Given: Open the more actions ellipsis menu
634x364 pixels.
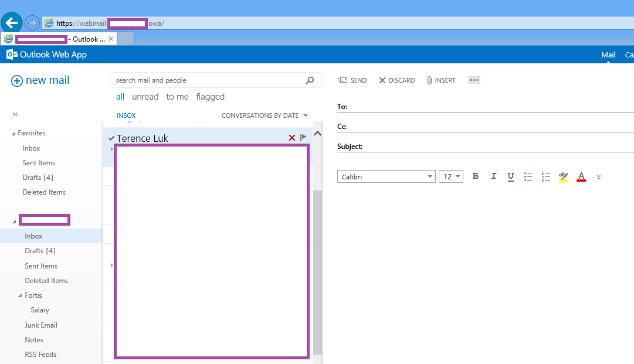Looking at the screenshot, I should (x=474, y=80).
